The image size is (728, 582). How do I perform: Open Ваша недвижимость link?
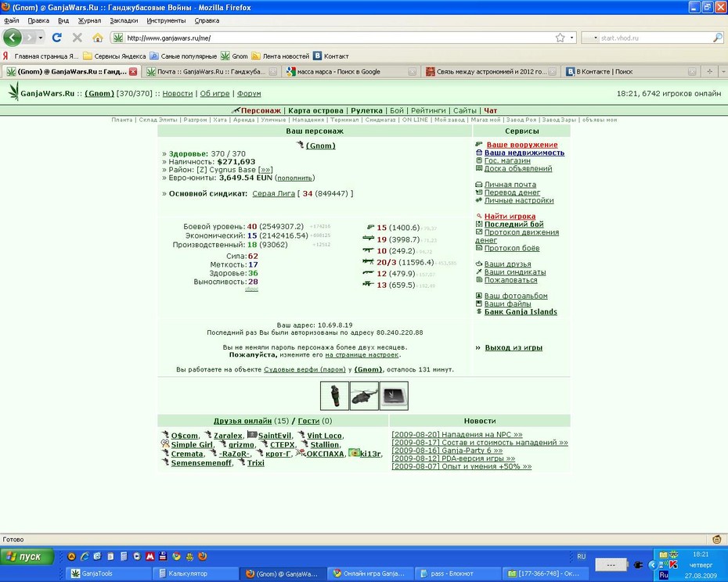tap(524, 153)
